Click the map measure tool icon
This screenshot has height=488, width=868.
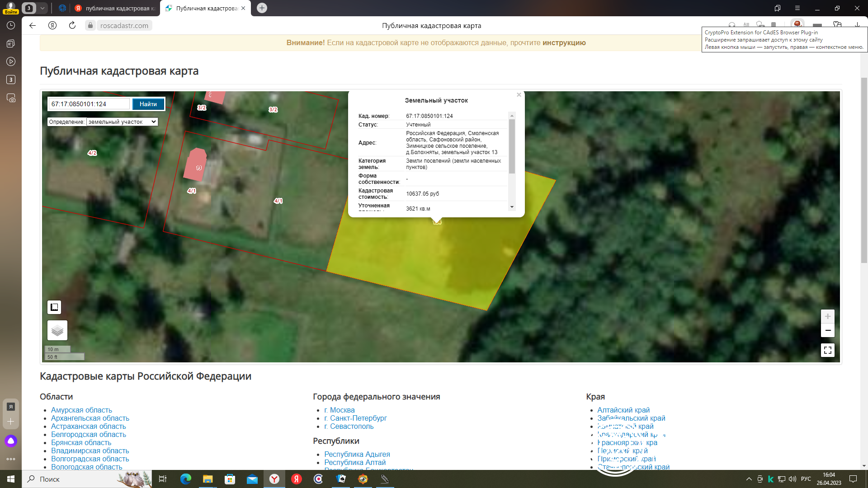click(54, 307)
